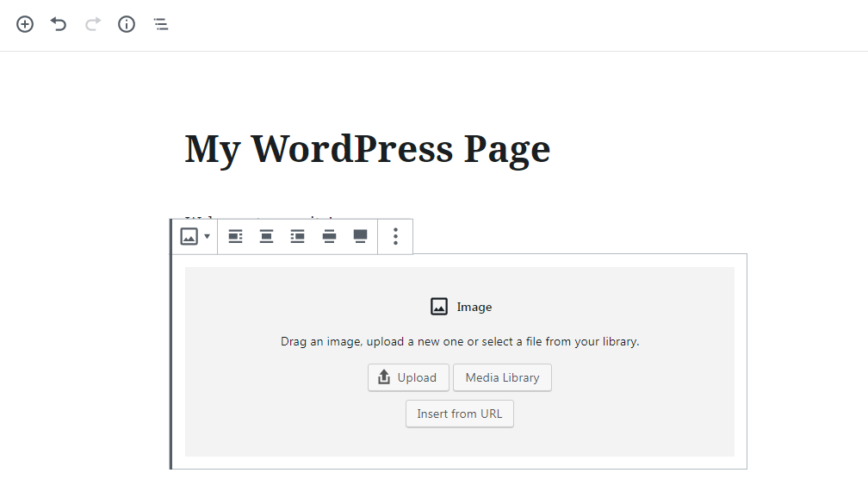868x504 pixels.
Task: Set the image to full width
Action: [x=359, y=236]
